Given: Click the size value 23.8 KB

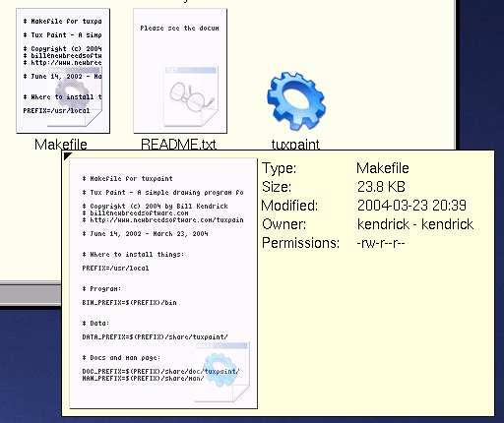Looking at the screenshot, I should [x=381, y=187].
